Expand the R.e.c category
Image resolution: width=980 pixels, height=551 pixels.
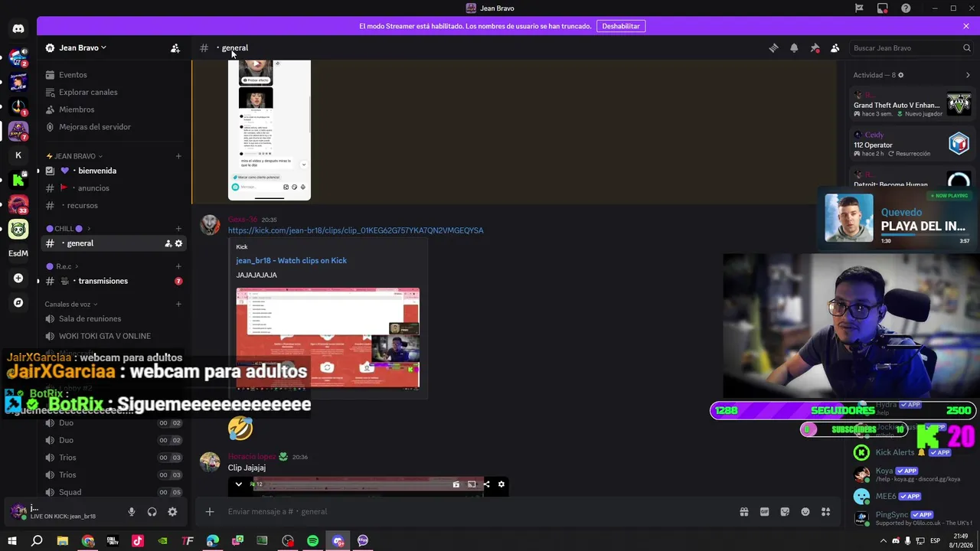64,266
